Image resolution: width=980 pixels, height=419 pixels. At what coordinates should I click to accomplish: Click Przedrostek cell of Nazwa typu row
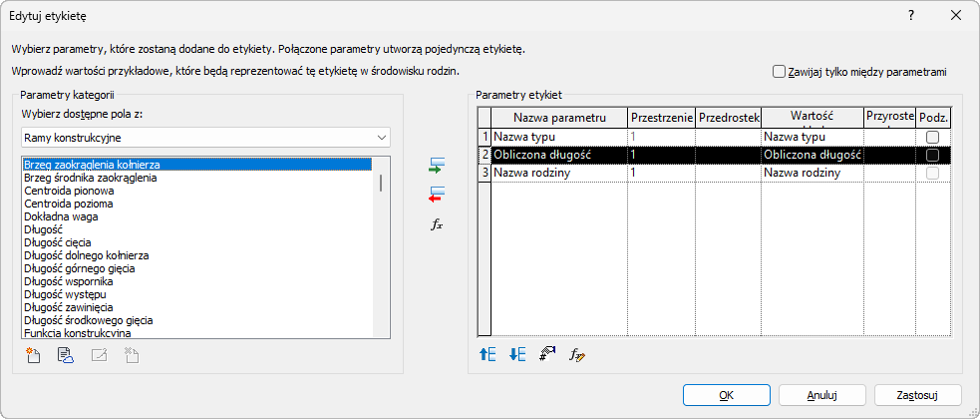[728, 137]
